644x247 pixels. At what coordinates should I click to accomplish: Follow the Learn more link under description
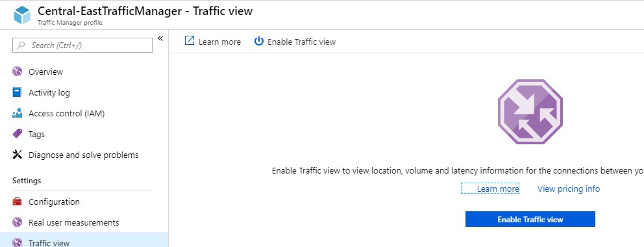[x=498, y=188]
